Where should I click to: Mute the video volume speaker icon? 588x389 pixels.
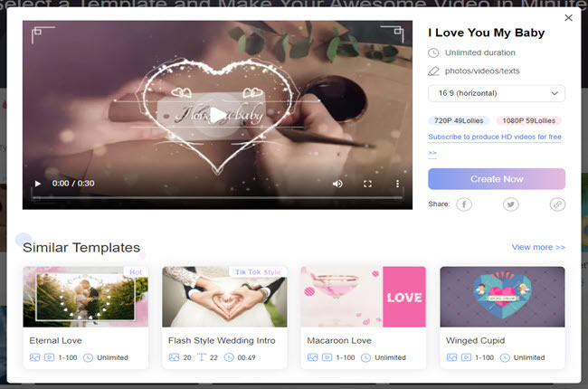337,184
